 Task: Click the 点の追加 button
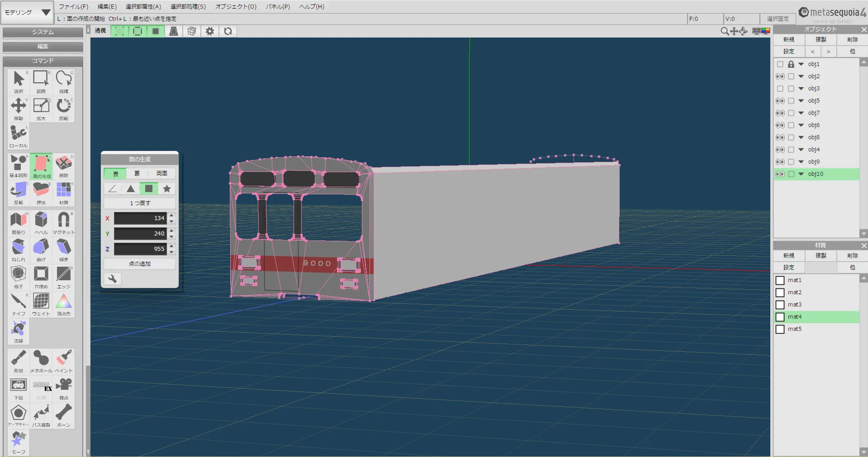[x=140, y=264]
